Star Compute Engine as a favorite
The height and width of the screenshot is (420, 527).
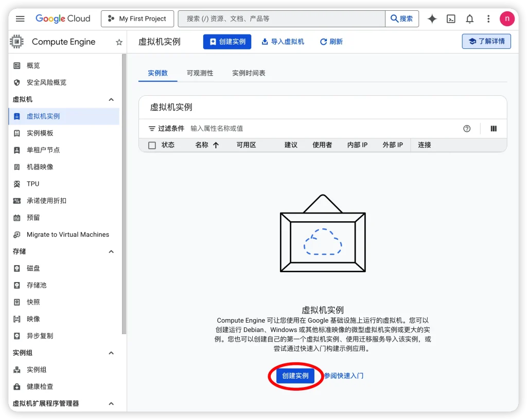coord(119,42)
